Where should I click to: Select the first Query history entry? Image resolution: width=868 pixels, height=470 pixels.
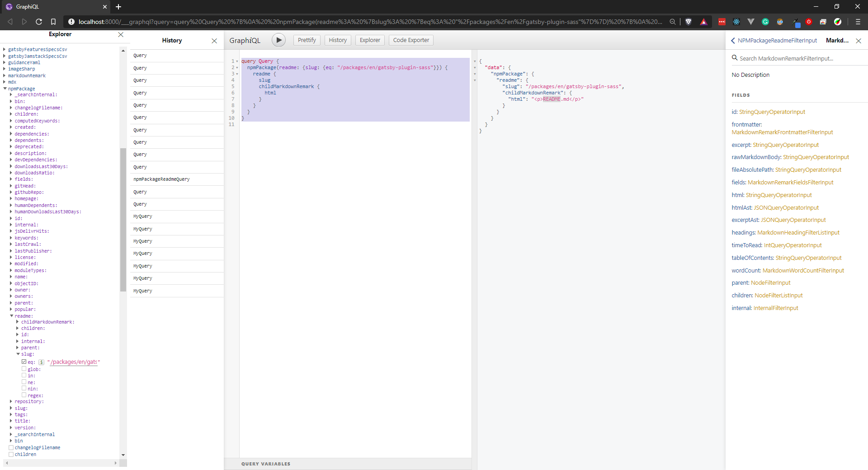point(177,56)
